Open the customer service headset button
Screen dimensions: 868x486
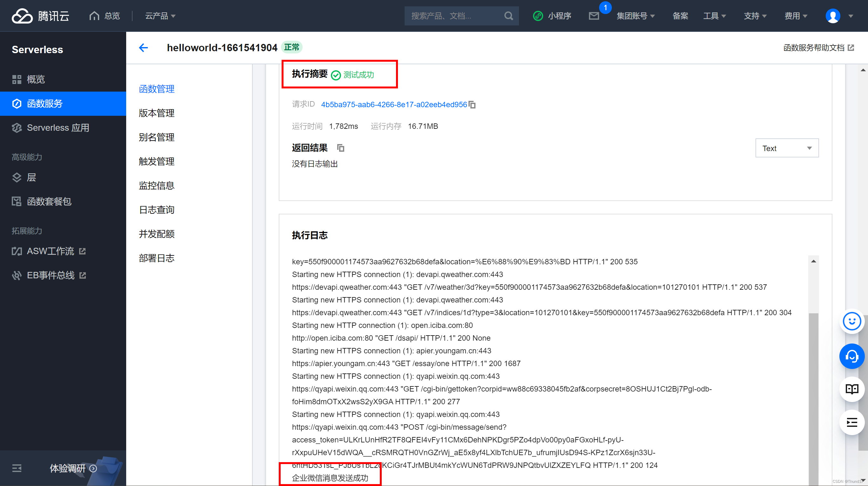click(x=852, y=356)
